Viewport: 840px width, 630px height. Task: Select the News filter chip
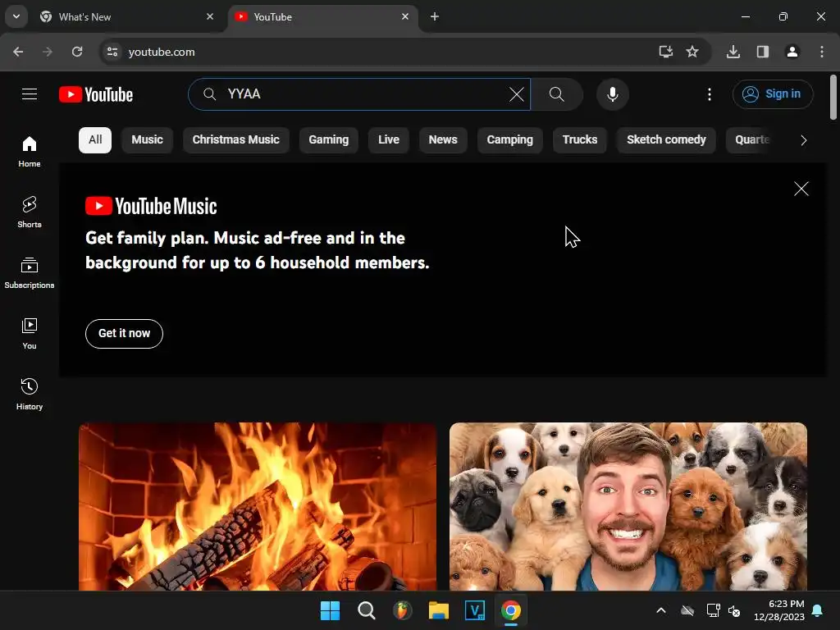point(443,139)
